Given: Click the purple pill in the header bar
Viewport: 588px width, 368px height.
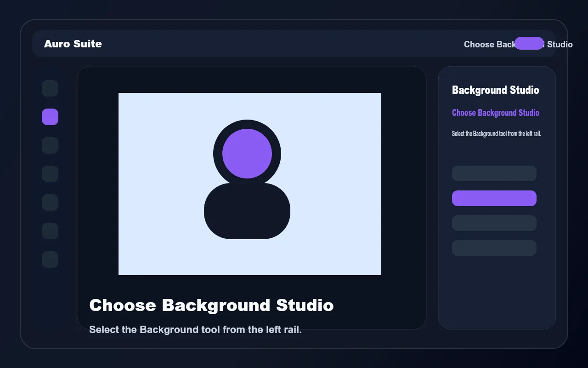Looking at the screenshot, I should point(529,43).
